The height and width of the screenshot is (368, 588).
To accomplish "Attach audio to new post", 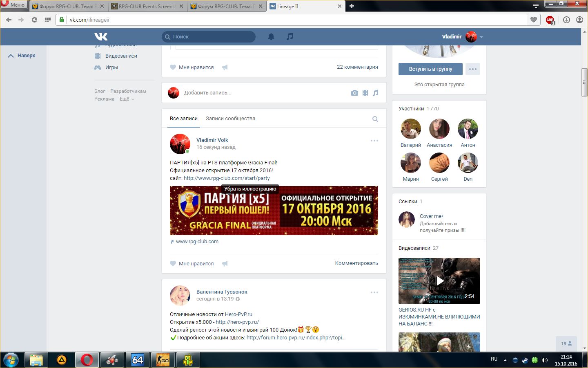I will pyautogui.click(x=376, y=93).
